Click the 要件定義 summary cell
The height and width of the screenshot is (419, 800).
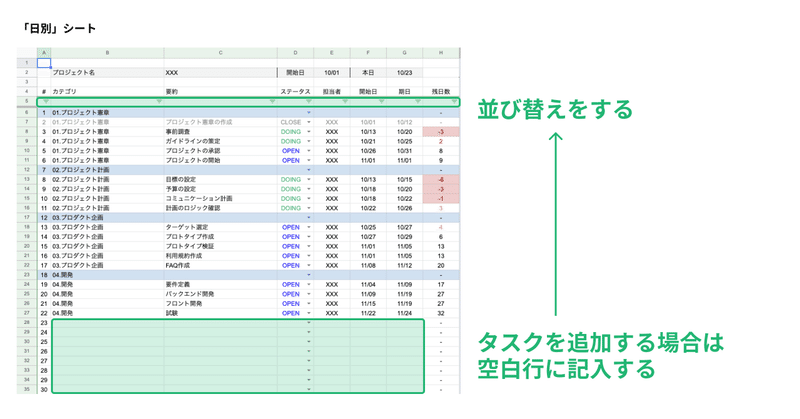pyautogui.click(x=220, y=285)
